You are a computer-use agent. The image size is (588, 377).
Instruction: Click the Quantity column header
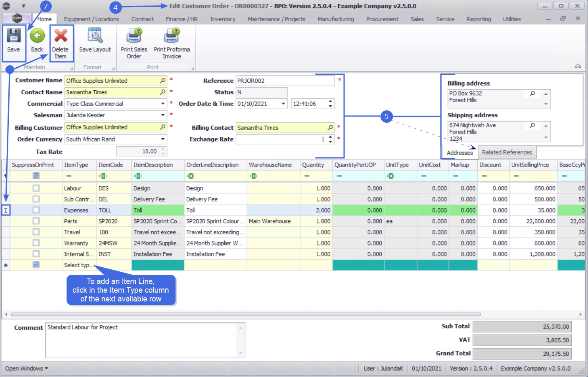[313, 165]
